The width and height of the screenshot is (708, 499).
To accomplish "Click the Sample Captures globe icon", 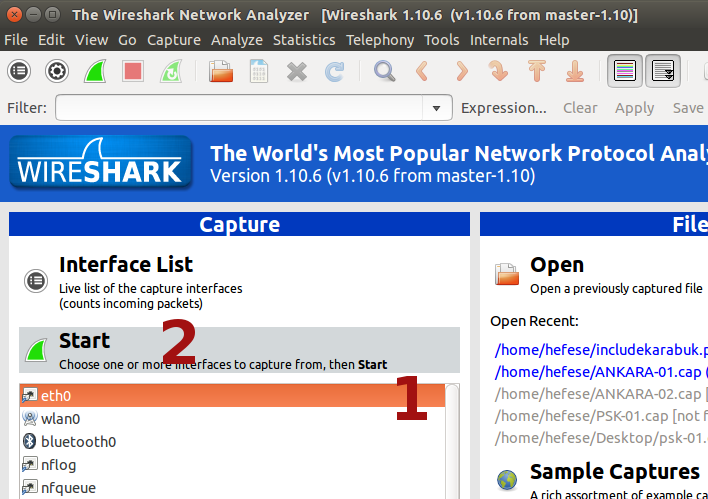I will tap(507, 480).
